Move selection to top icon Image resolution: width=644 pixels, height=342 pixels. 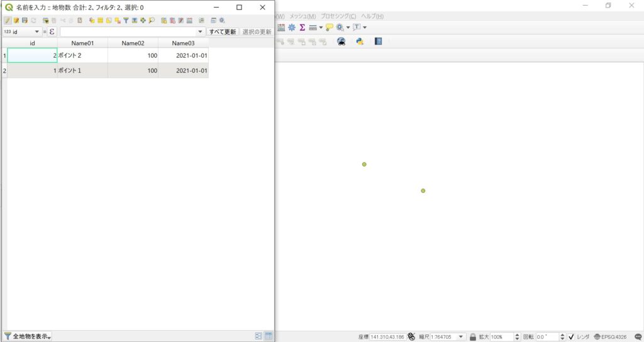pos(135,20)
